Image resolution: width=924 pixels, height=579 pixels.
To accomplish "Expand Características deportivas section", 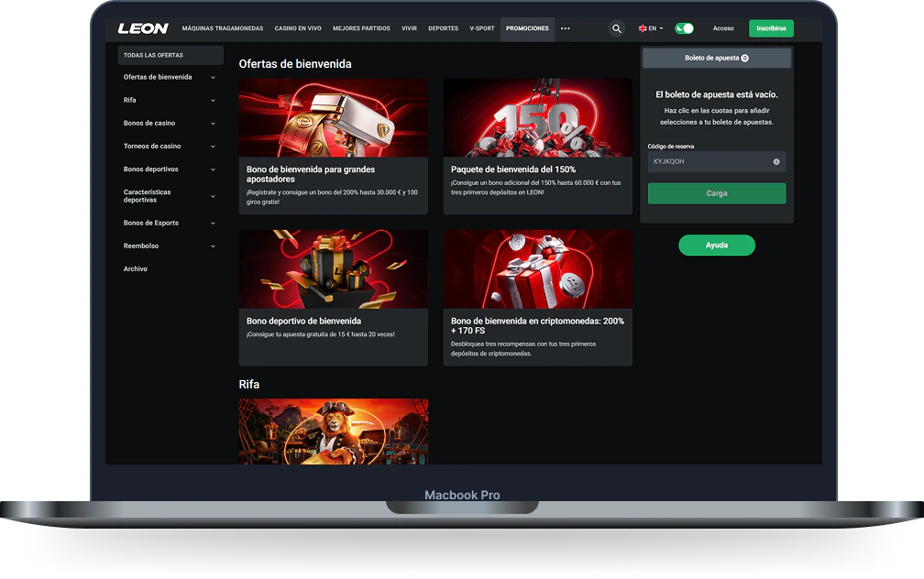I will [169, 196].
